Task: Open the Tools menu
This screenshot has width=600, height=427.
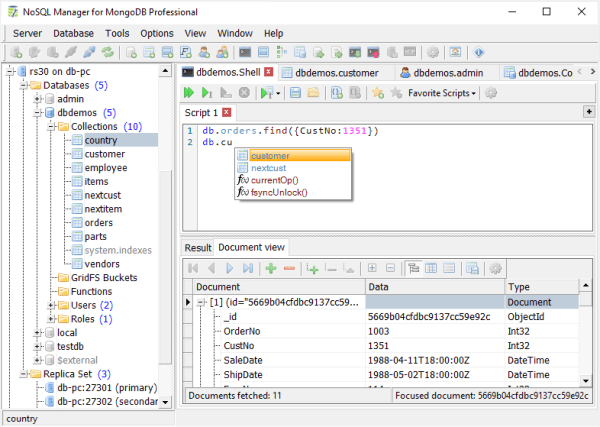Action: (x=117, y=34)
